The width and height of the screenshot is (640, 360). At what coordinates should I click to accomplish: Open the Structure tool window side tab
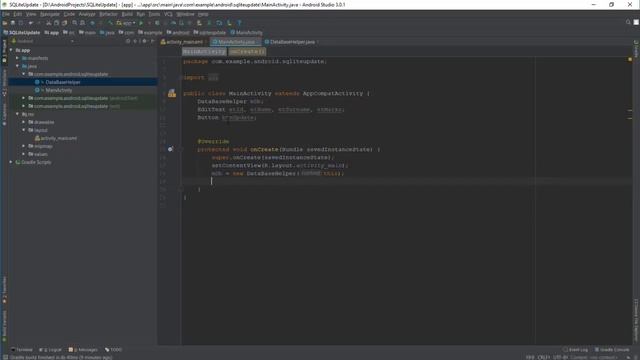pos(4,84)
